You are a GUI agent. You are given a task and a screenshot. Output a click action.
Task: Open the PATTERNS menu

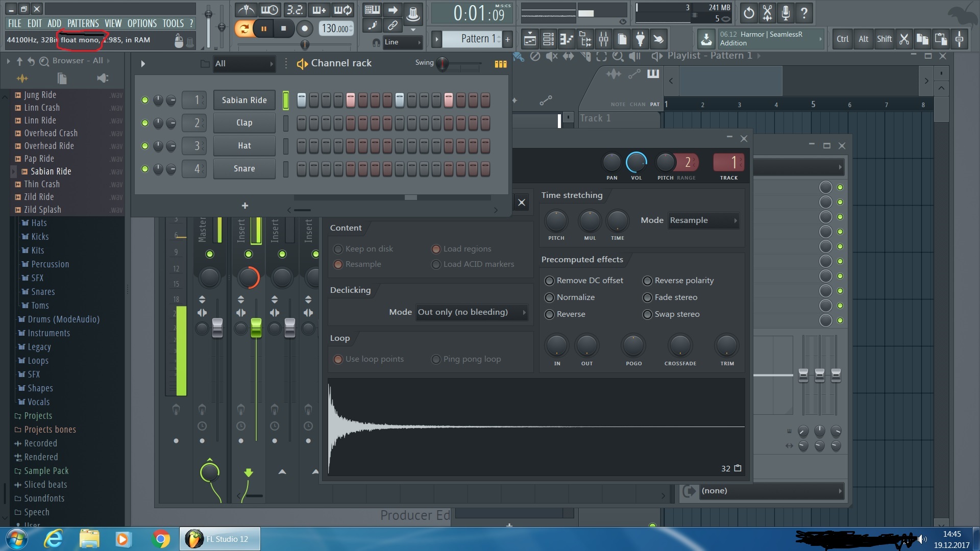(83, 23)
